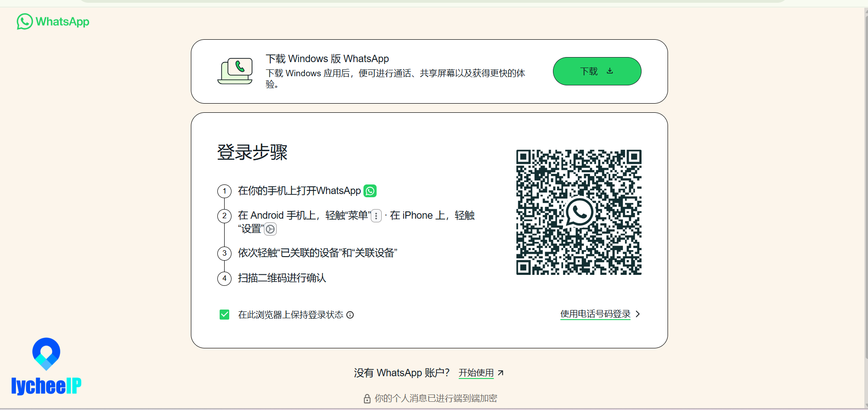Click the green WhatsApp icon in step 1
This screenshot has height=410, width=868.
click(x=370, y=191)
